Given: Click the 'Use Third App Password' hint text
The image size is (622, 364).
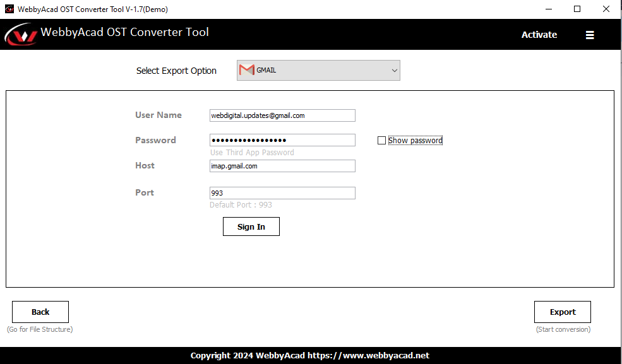Looking at the screenshot, I should click(x=253, y=153).
